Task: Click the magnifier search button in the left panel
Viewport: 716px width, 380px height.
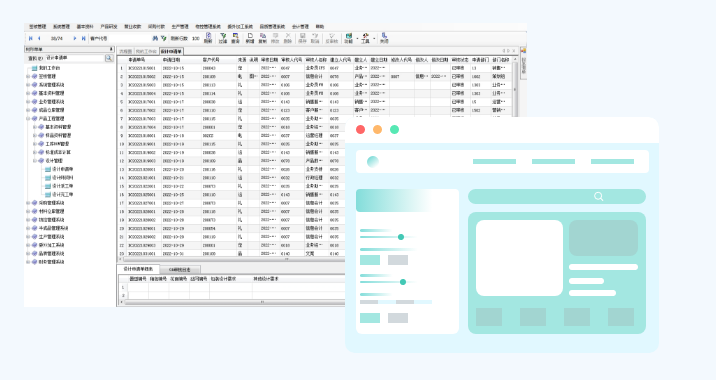Action: tap(109, 58)
